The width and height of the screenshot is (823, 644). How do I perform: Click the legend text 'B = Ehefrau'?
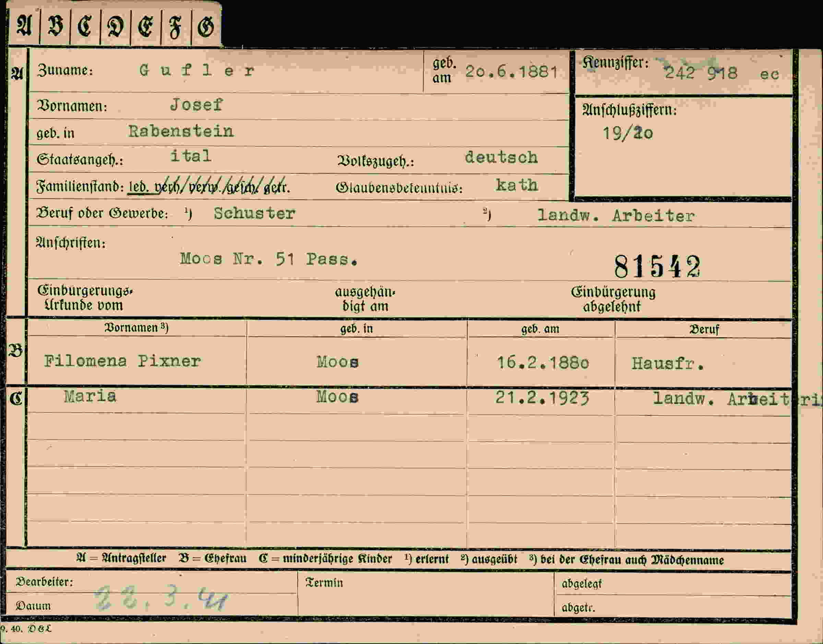tap(213, 558)
